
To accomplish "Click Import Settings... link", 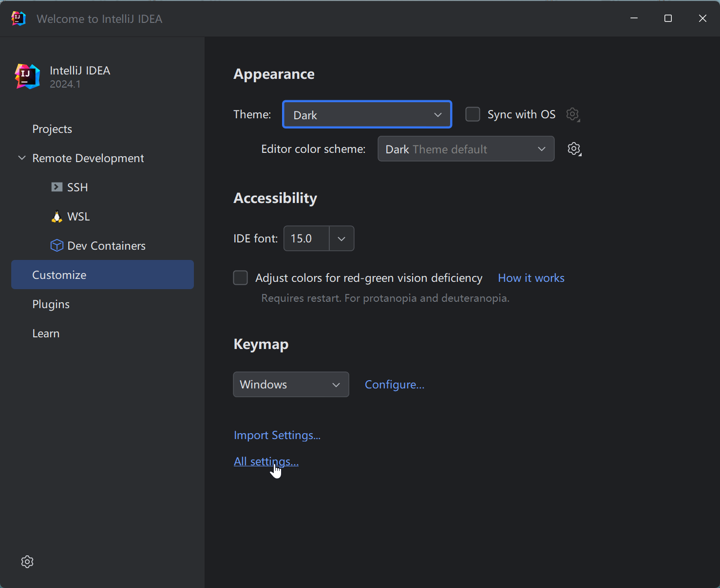I will tap(277, 435).
